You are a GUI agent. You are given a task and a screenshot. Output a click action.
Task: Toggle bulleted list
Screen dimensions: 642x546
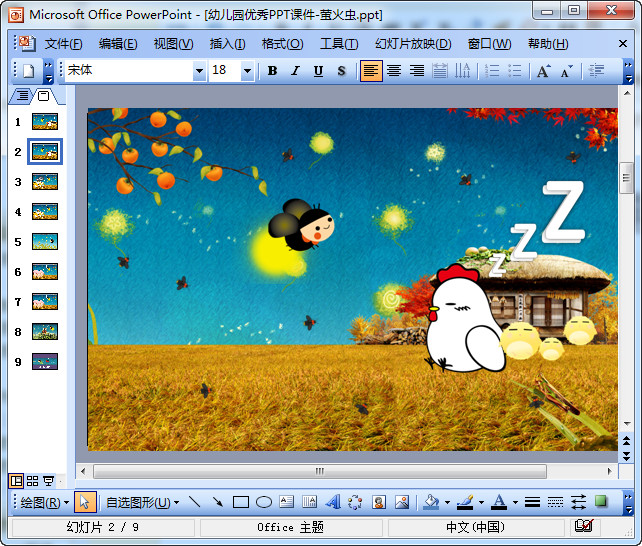click(515, 71)
